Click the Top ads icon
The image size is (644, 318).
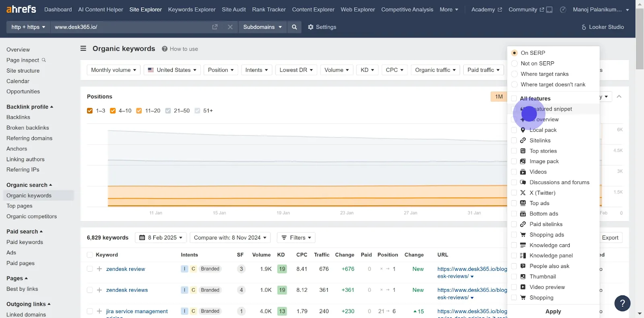coord(523,203)
